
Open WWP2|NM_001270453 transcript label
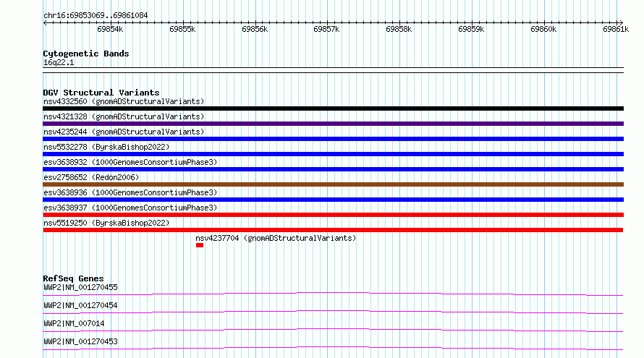(x=80, y=341)
